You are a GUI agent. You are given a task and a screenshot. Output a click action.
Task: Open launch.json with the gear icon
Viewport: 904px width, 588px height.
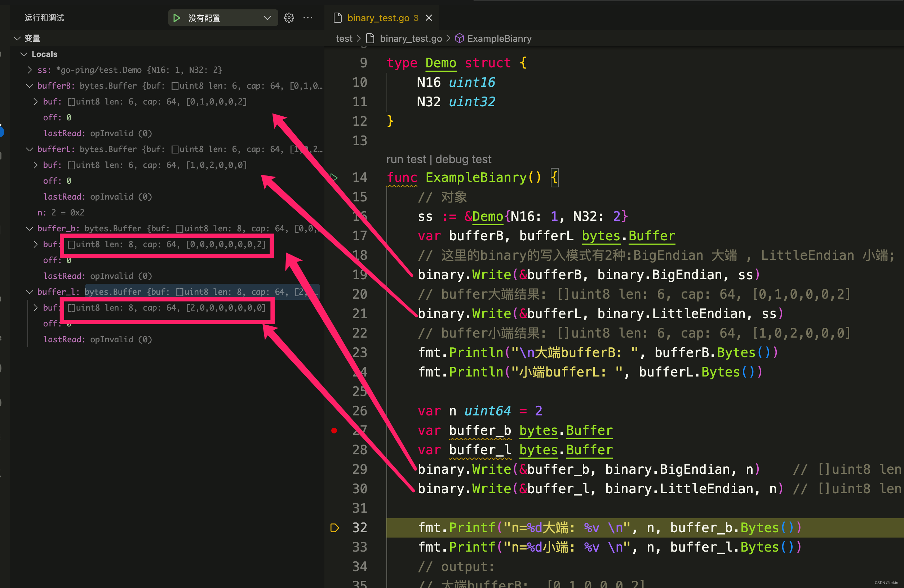[289, 18]
